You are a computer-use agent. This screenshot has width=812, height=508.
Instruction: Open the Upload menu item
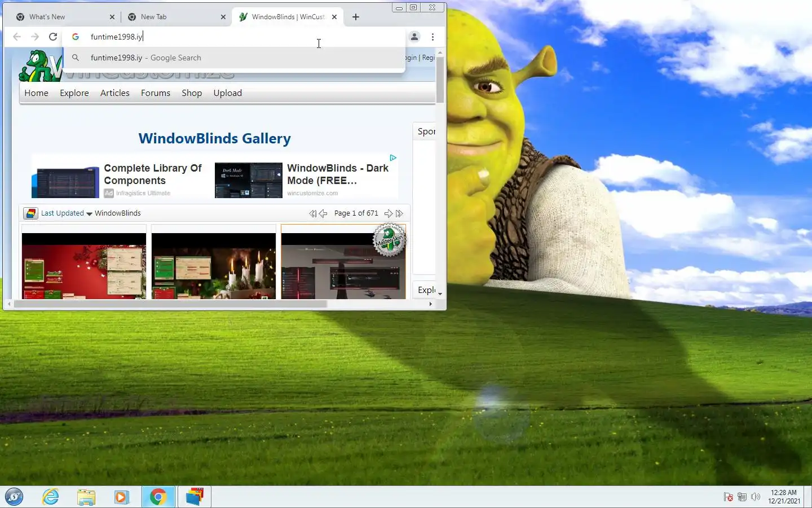(228, 93)
